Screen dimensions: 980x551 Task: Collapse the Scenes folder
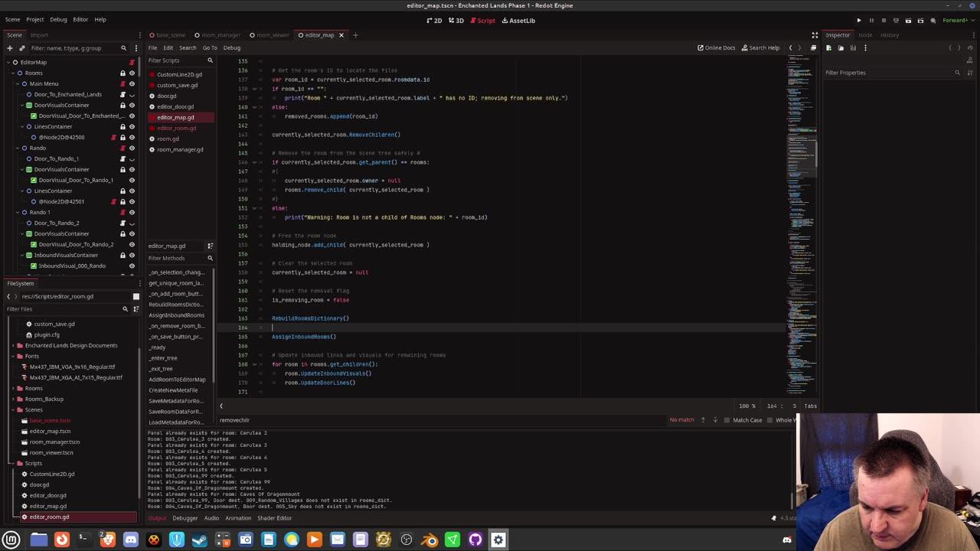(13, 409)
